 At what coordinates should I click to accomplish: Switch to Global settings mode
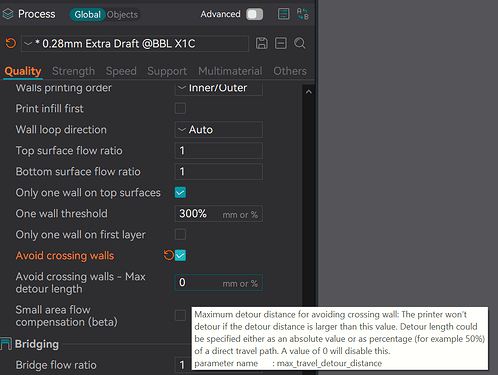pyautogui.click(x=87, y=15)
